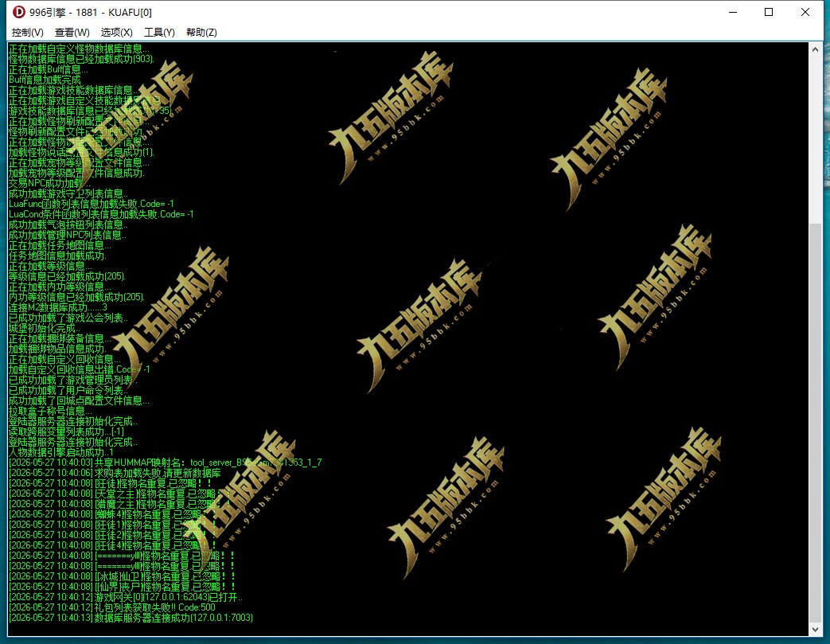Click log line '成功加载气泡按钮列表信息..'
830x644 pixels.
click(x=68, y=224)
